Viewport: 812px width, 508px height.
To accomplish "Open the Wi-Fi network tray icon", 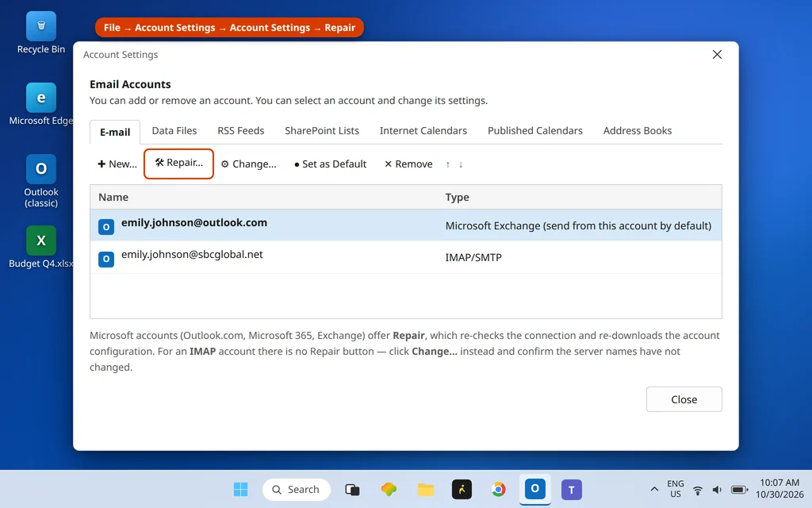I will pyautogui.click(x=698, y=490).
